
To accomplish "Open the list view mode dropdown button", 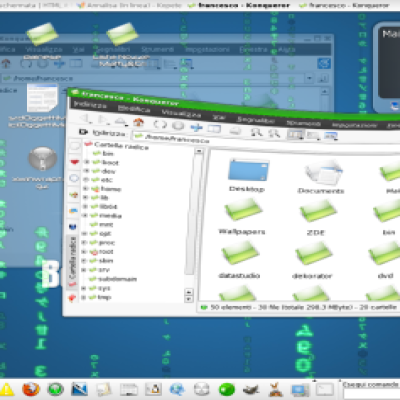I will (x=314, y=135).
